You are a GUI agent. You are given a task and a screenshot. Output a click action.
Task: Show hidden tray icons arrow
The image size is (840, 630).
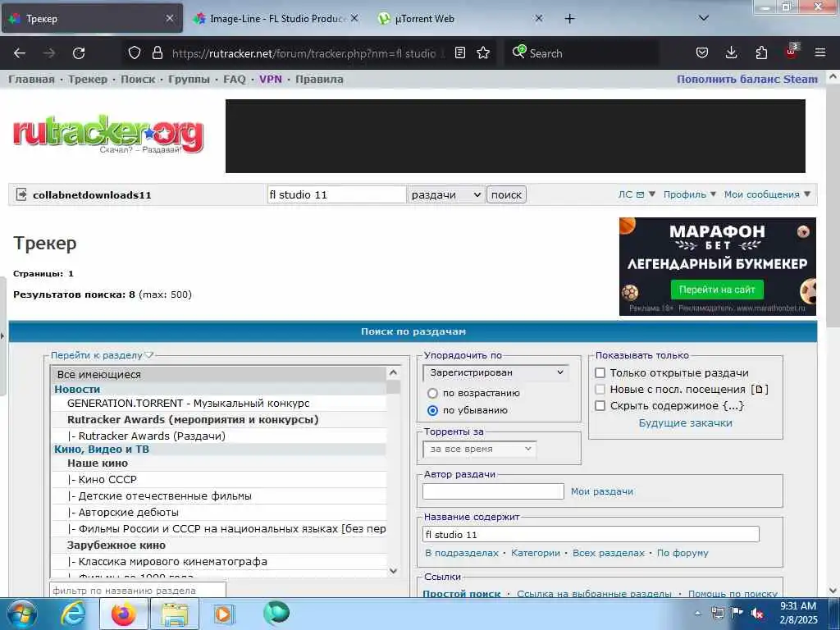(x=697, y=614)
